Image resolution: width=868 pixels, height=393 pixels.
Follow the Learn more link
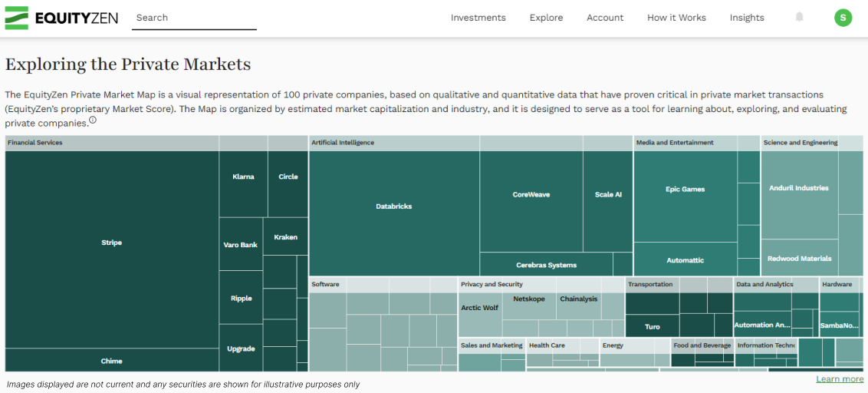(x=839, y=379)
